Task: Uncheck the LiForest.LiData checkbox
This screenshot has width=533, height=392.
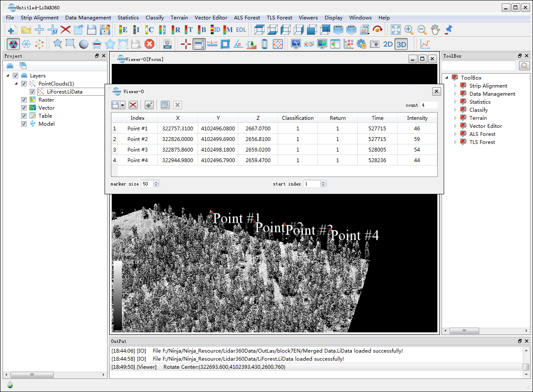Action: [33, 92]
